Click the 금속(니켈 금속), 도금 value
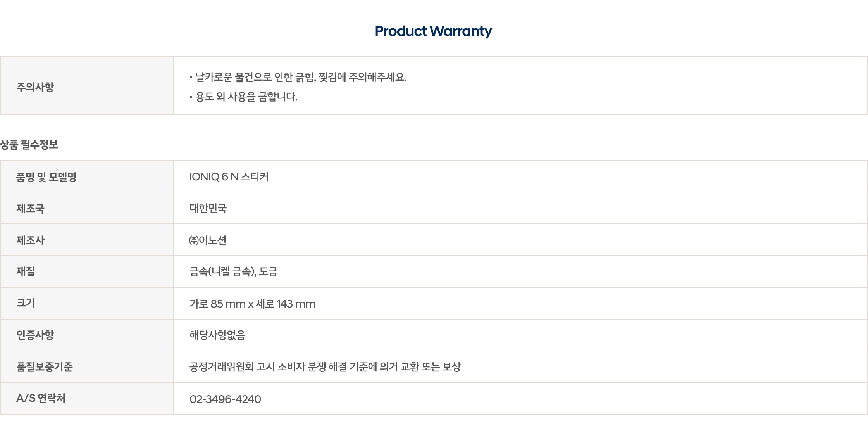 [233, 271]
